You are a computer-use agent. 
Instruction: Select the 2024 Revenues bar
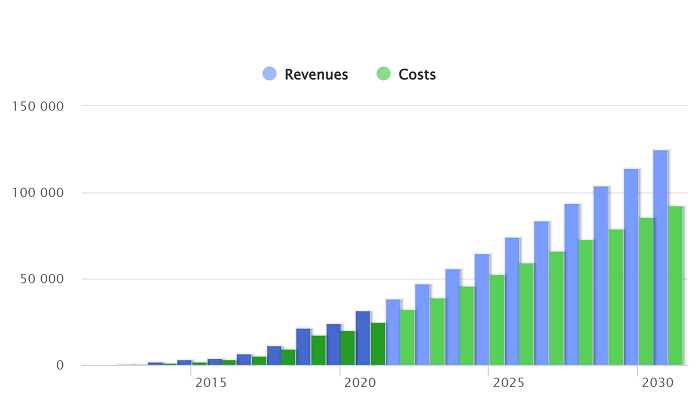pyautogui.click(x=453, y=317)
